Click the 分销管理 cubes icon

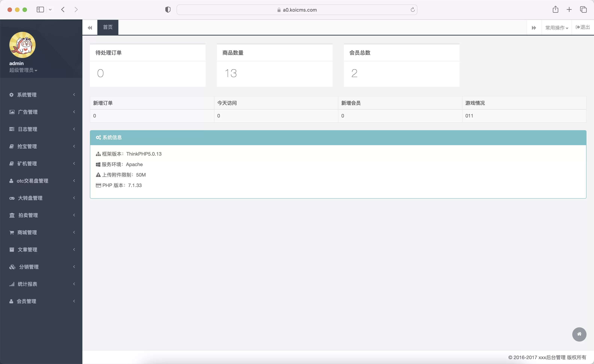[12, 267]
